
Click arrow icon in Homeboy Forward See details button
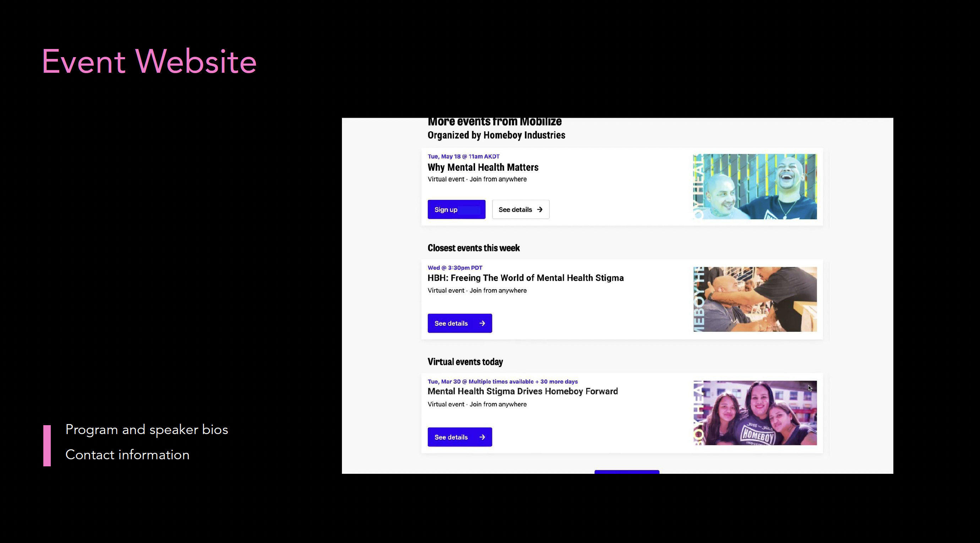coord(482,437)
